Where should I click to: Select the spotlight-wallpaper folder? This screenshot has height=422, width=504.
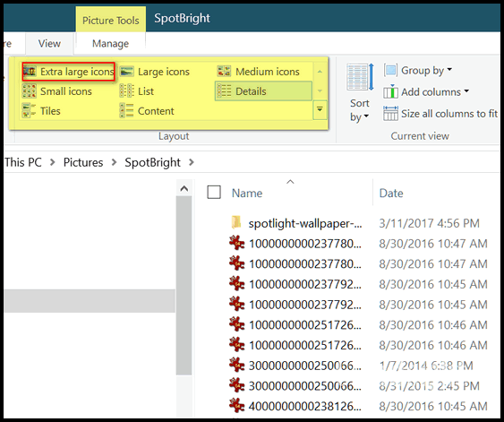pos(296,223)
